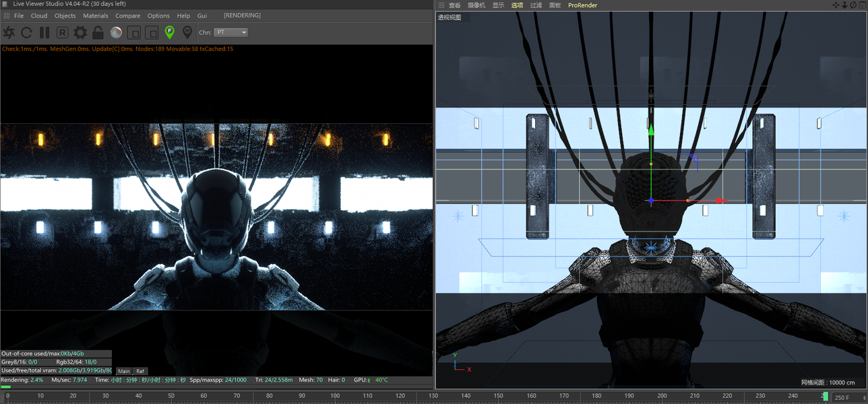Click the viewport move camera icon
Screen dimensions: 868x404
[836, 5]
